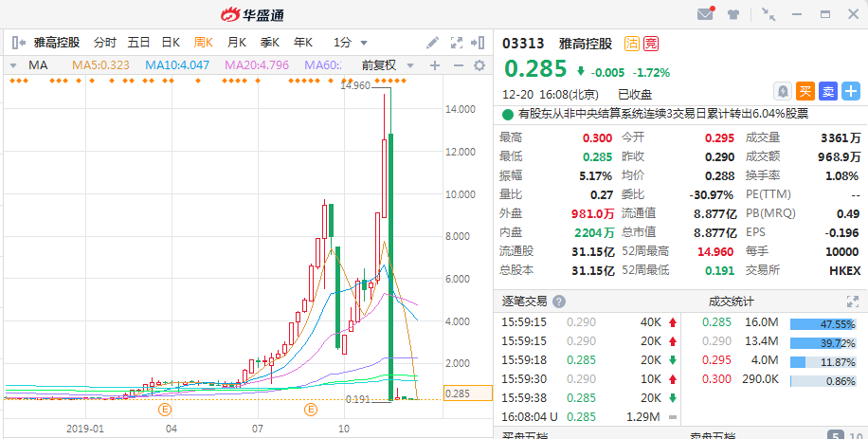Viewport: 868px width, 439px height.
Task: Click 52周最高 value 14.960
Action: point(715,252)
